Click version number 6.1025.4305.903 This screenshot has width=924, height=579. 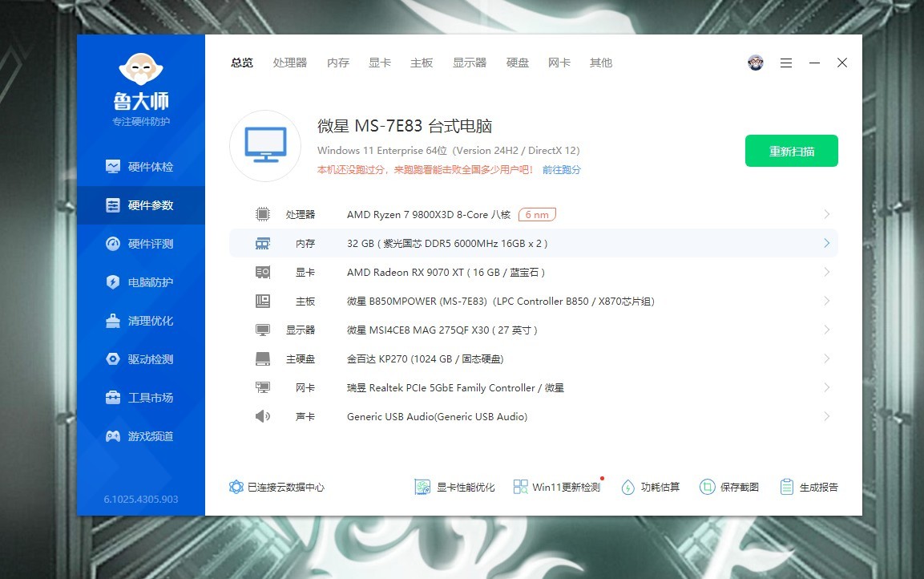tap(141, 500)
